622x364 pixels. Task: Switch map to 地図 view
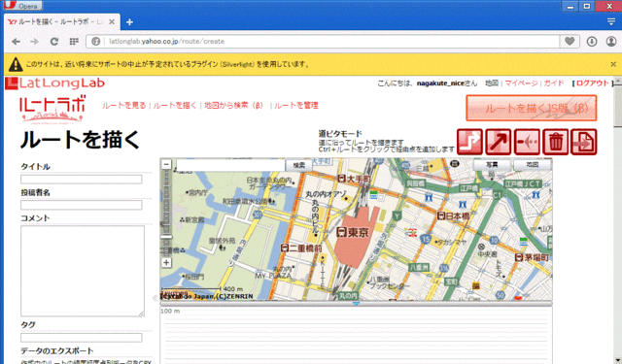pos(533,165)
